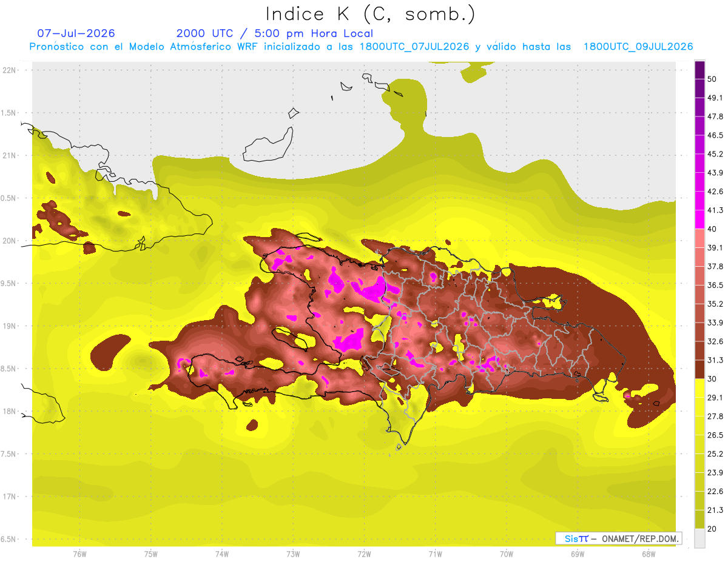Click the 'Indice K (C, somb.)' map title
728x562 pixels.
click(371, 15)
